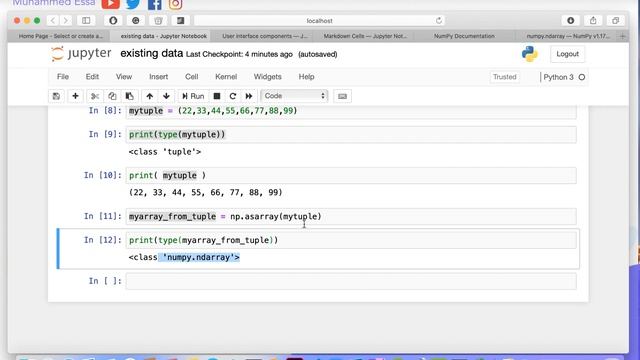640x360 pixels.
Task: Interrupt the kernel with the stop icon
Action: pyautogui.click(x=217, y=96)
